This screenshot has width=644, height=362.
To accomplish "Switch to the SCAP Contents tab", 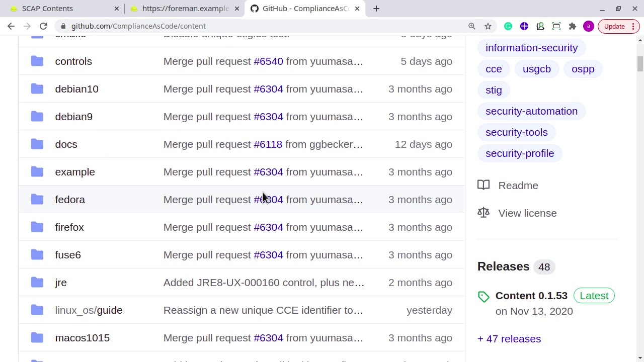I will click(x=47, y=9).
